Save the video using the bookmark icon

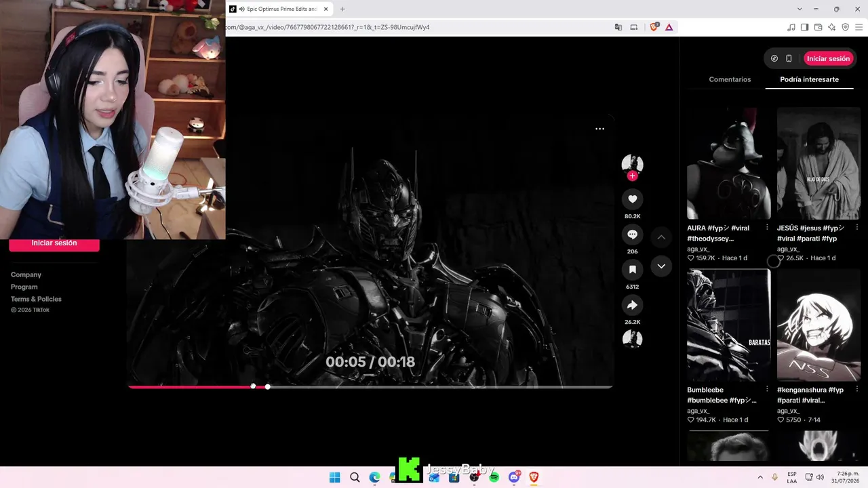(x=632, y=270)
